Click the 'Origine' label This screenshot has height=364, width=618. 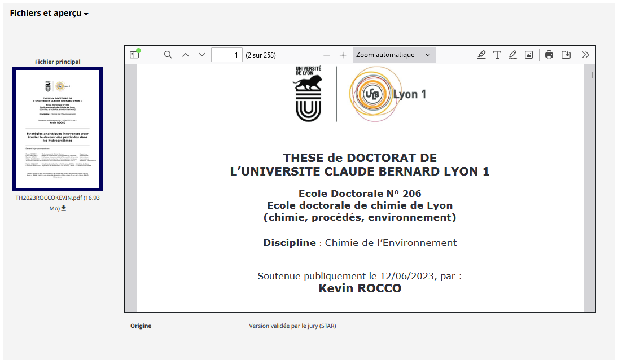(141, 326)
